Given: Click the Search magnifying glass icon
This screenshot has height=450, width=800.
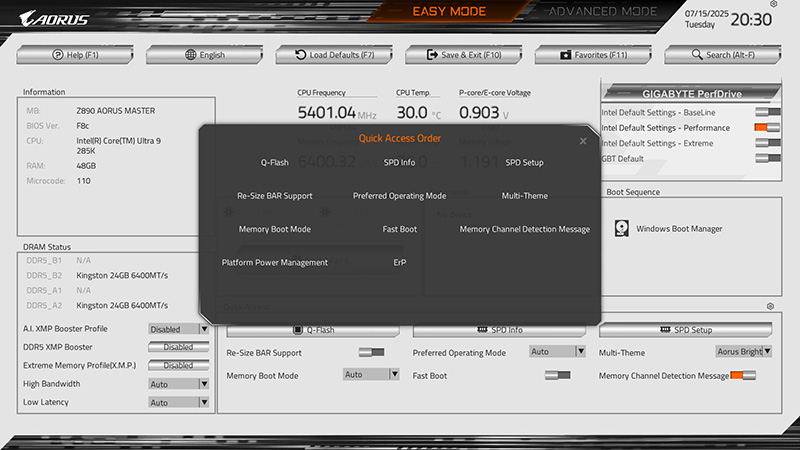Looking at the screenshot, I should pyautogui.click(x=697, y=55).
